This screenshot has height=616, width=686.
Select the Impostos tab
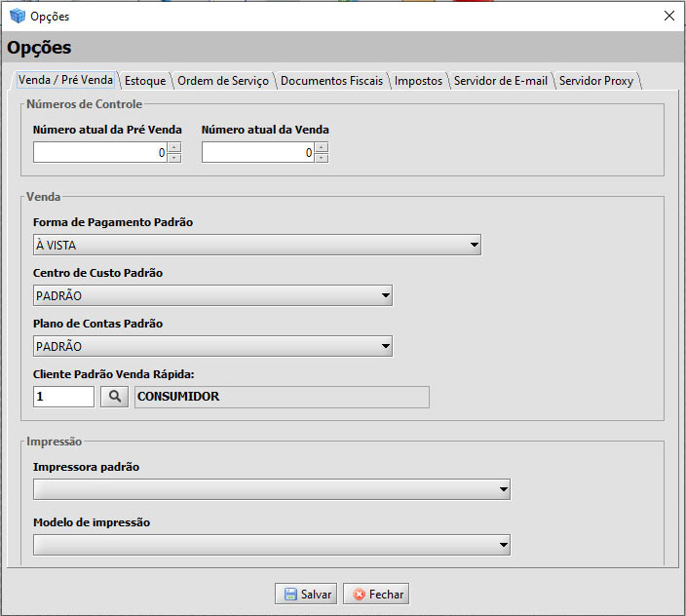point(418,81)
